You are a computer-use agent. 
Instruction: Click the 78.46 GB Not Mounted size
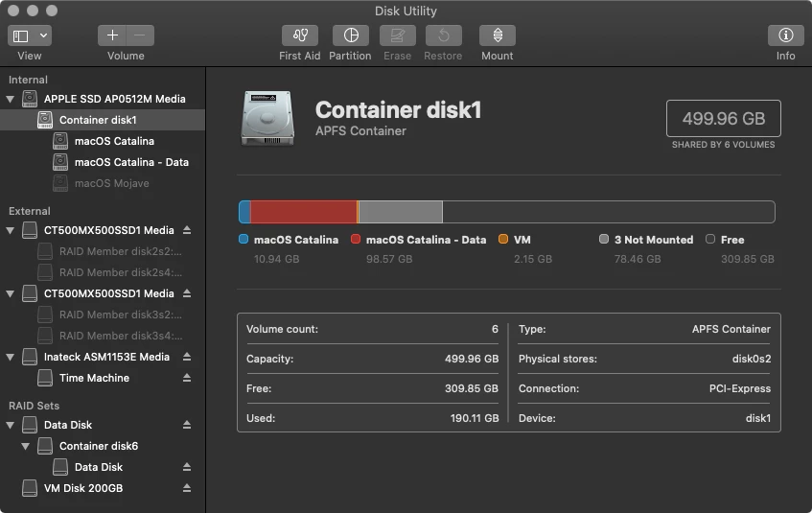click(638, 259)
